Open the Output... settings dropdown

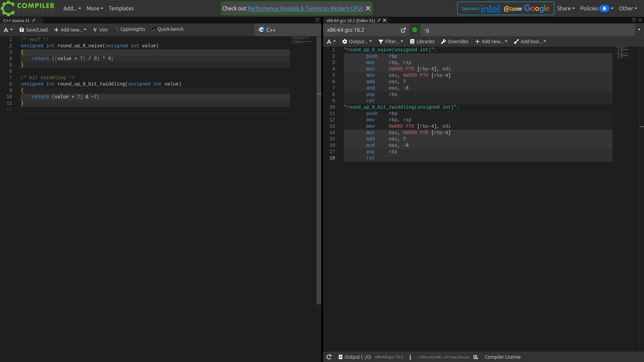point(357,42)
